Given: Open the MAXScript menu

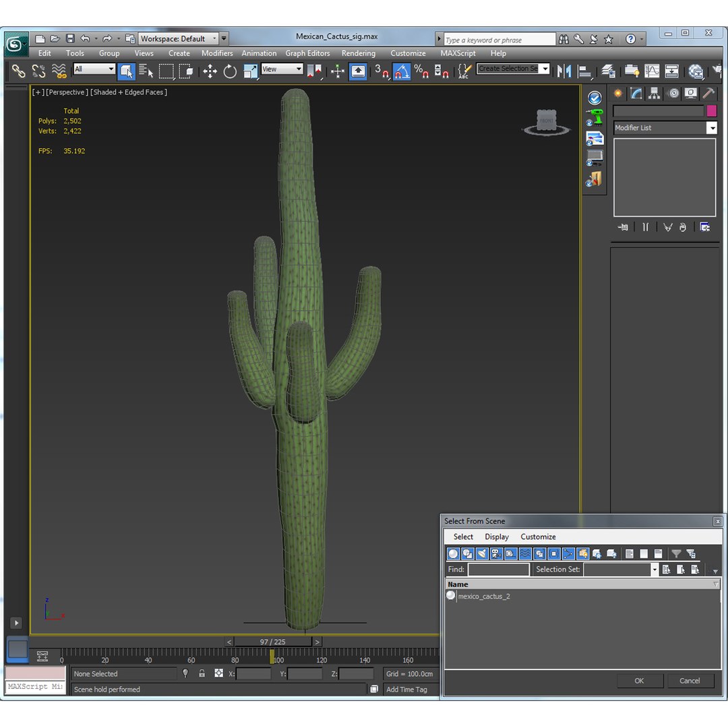Looking at the screenshot, I should click(x=458, y=53).
